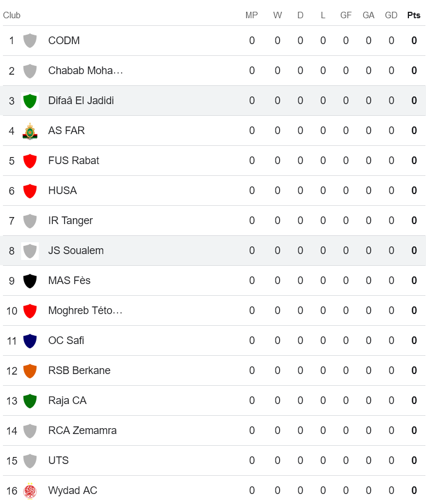Click the navy OC Safi shield icon
This screenshot has height=504, width=426.
[x=29, y=341]
